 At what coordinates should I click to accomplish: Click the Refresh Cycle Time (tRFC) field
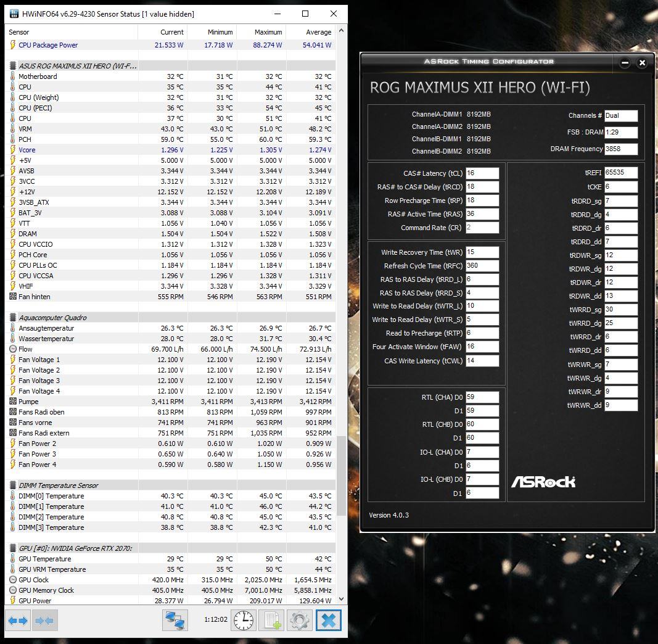point(482,266)
